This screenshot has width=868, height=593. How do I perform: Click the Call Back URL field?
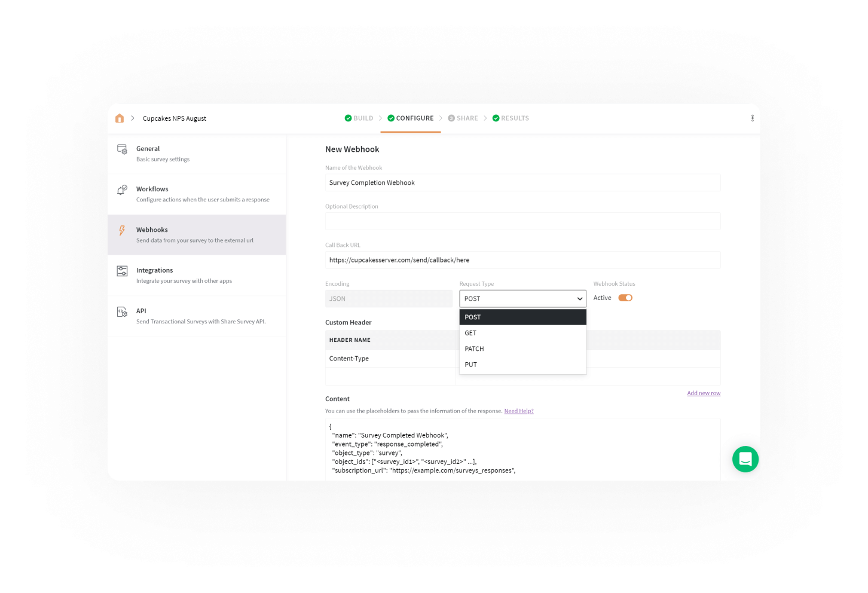coord(522,260)
